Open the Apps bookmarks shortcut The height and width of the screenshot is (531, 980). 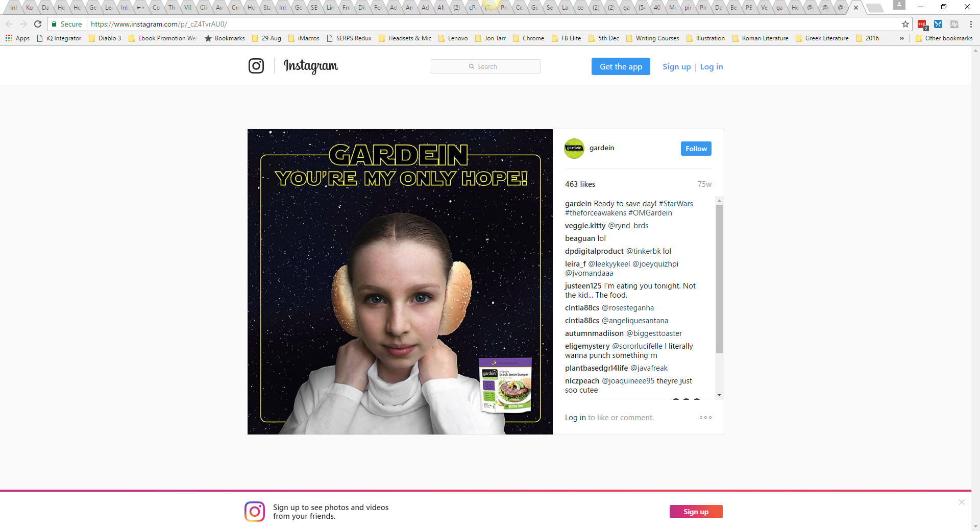(x=17, y=38)
